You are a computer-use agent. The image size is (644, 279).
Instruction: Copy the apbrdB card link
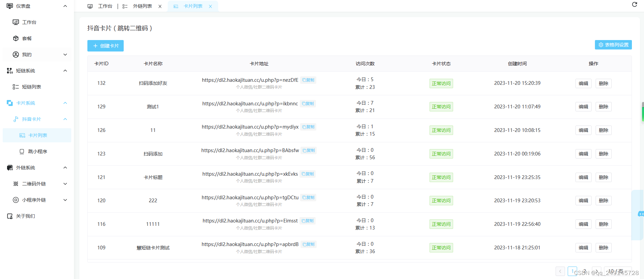pos(309,244)
